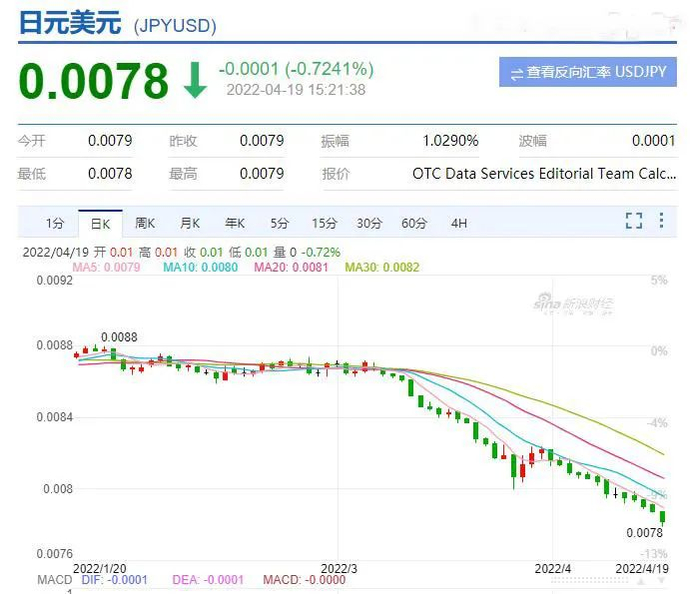Click the MA20: 0.0081 legend
The width and height of the screenshot is (700, 594).
[291, 267]
